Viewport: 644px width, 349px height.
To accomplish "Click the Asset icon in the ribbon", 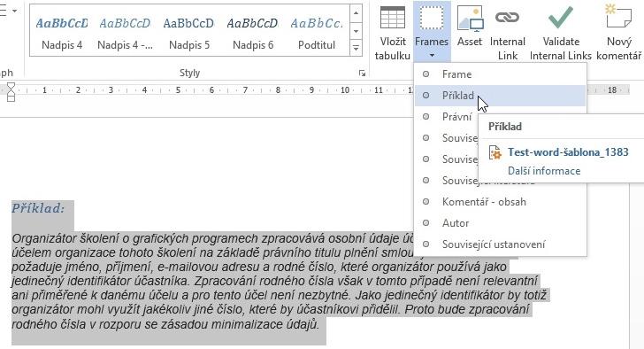I will pos(470,18).
